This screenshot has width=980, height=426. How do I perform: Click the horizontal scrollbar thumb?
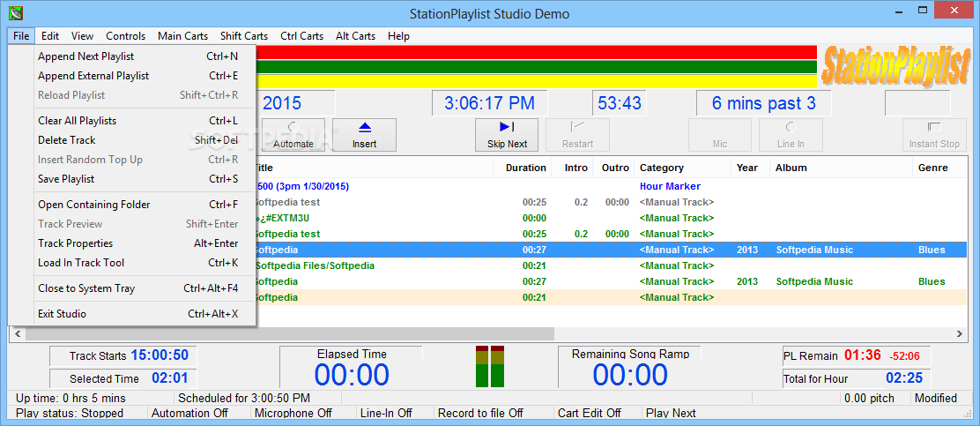[289, 334]
